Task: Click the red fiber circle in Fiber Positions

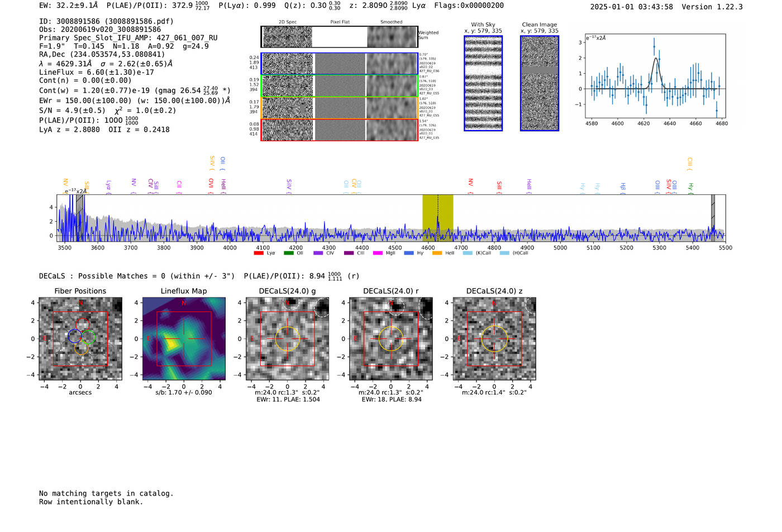Action: (x=83, y=325)
